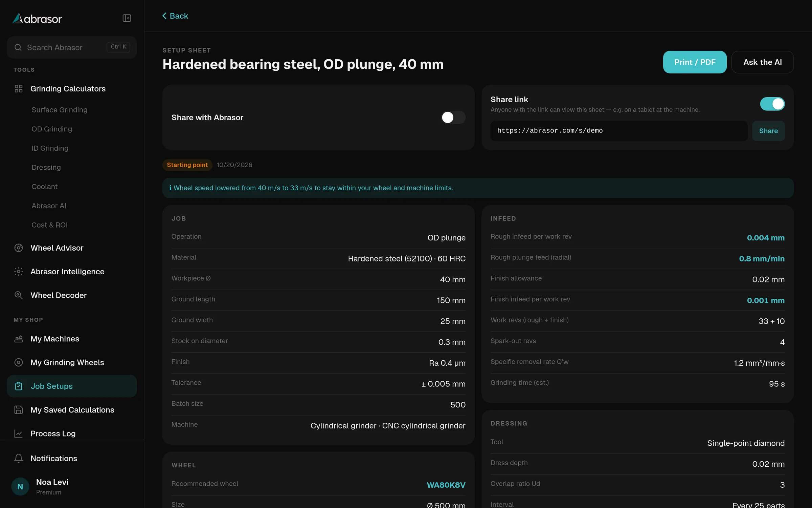This screenshot has width=812, height=508.
Task: Click the Print / PDF button
Action: 695,62
